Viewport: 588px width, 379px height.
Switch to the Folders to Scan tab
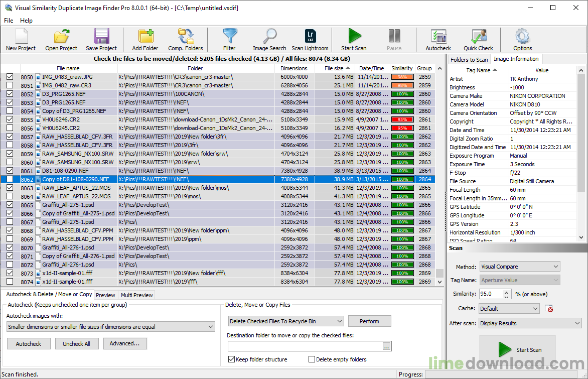click(x=469, y=60)
